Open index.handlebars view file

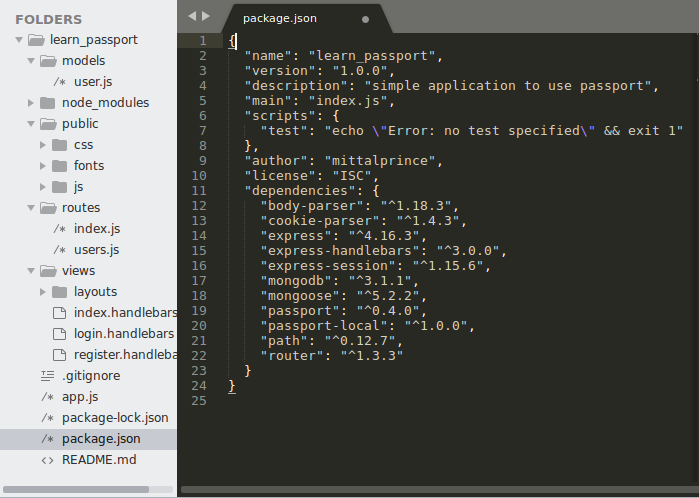pos(125,313)
